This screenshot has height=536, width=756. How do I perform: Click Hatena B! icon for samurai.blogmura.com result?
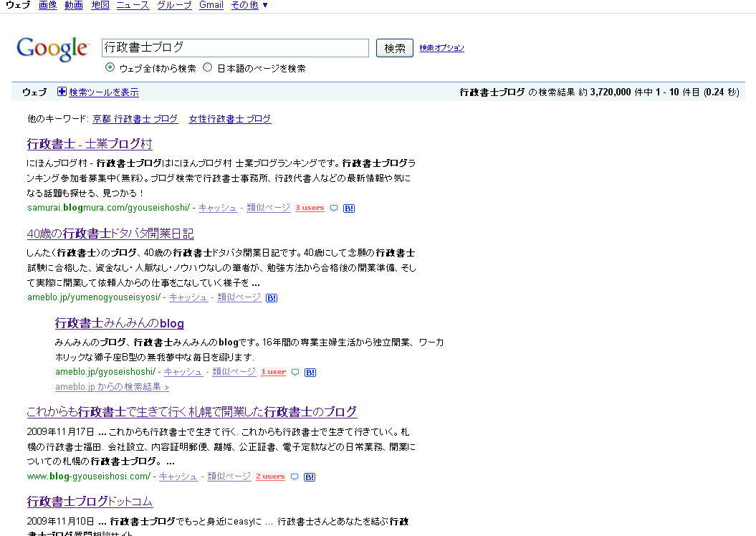tap(348, 209)
